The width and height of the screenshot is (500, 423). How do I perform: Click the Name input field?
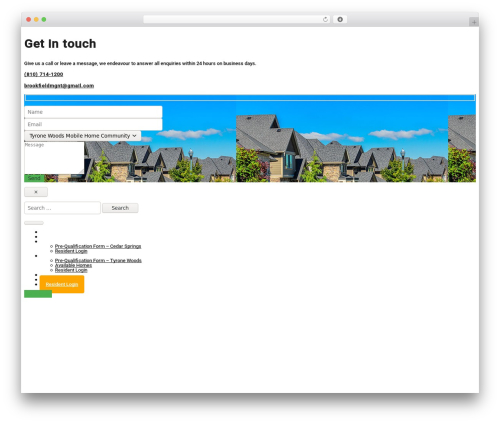tap(93, 112)
